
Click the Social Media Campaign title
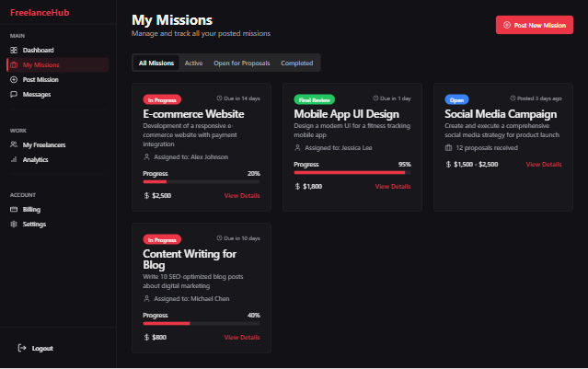click(x=501, y=114)
